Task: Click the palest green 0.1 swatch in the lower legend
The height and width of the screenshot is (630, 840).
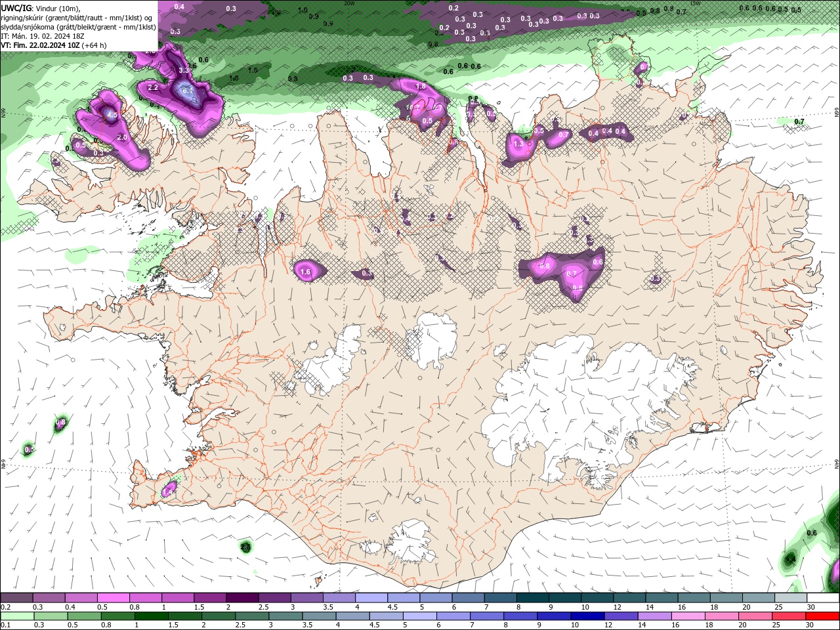Action: 16,616
